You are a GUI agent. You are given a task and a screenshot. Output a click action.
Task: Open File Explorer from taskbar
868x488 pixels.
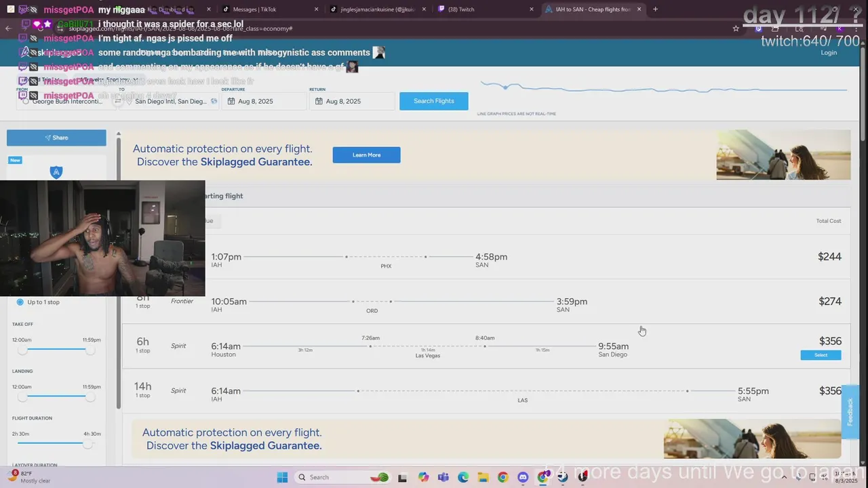[x=483, y=477]
